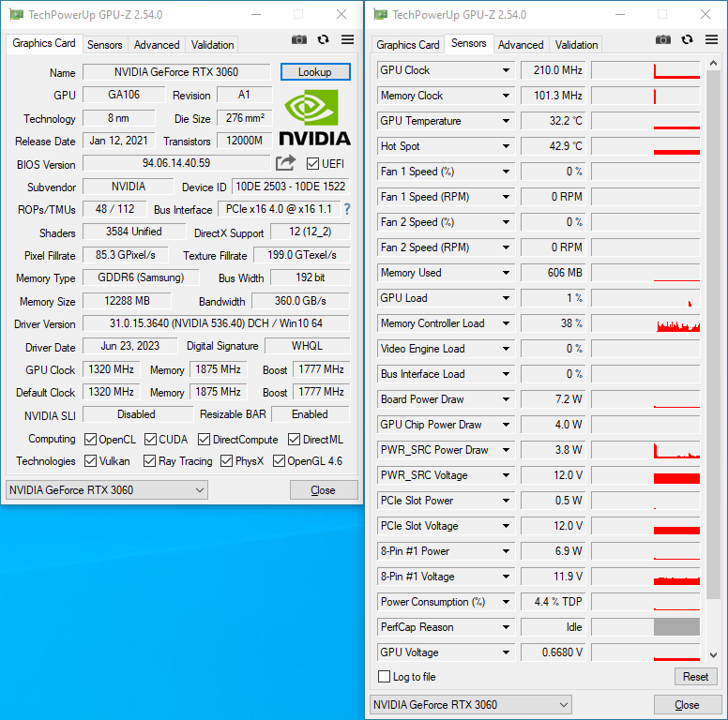Viewport: 728px width, 720px height.
Task: Click the Power Consumption value 4.4 % TDP
Action: [x=554, y=602]
